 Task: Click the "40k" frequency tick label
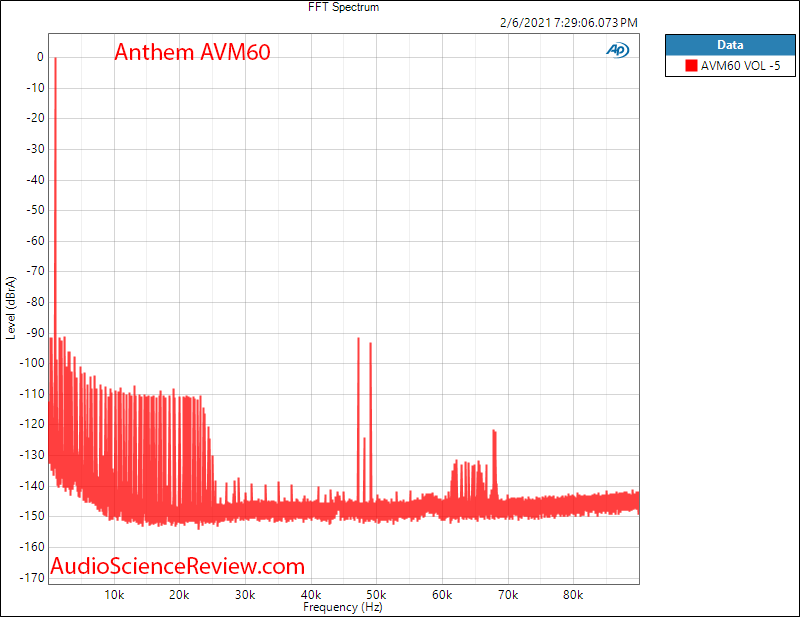point(311,595)
